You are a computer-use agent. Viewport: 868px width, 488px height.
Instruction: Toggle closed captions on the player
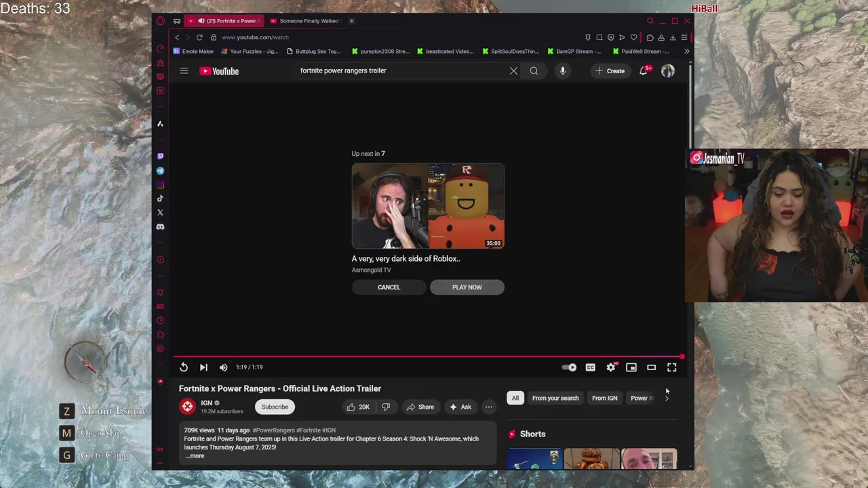[591, 367]
